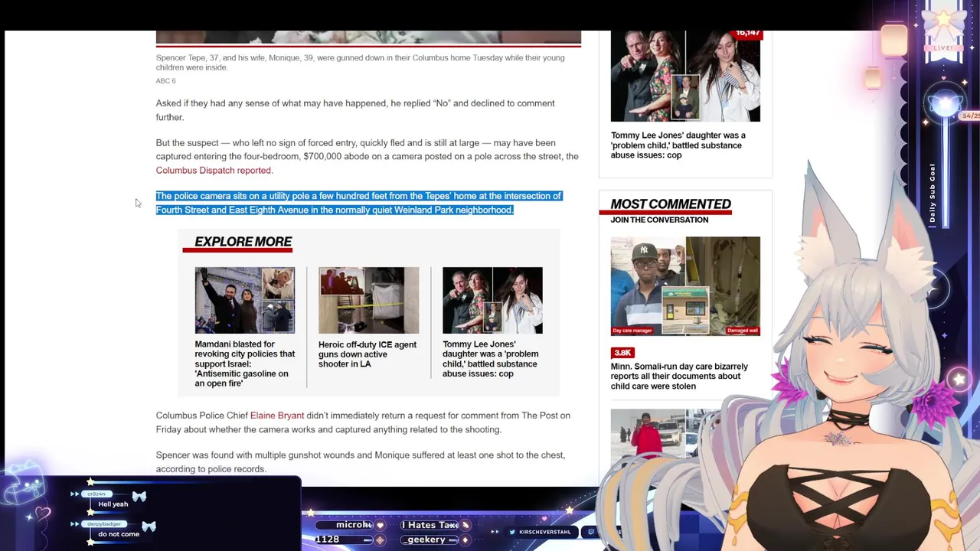This screenshot has height=551, width=980.
Task: Click the Twitch icon in bottom bar
Action: (x=590, y=532)
